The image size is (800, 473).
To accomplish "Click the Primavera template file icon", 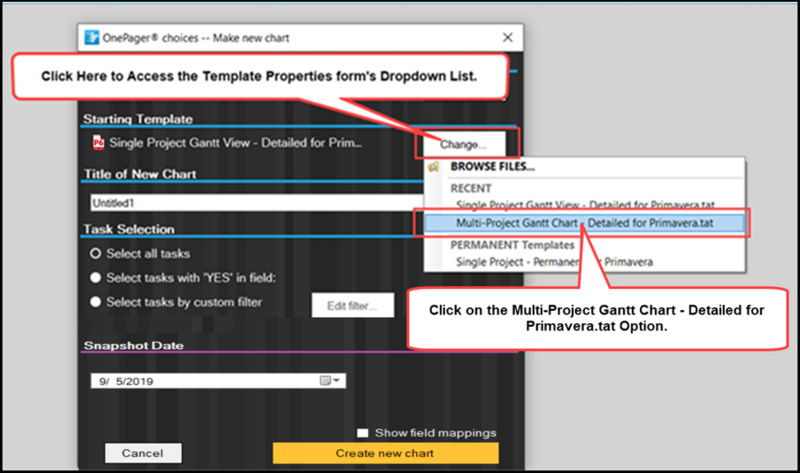I will (x=98, y=142).
